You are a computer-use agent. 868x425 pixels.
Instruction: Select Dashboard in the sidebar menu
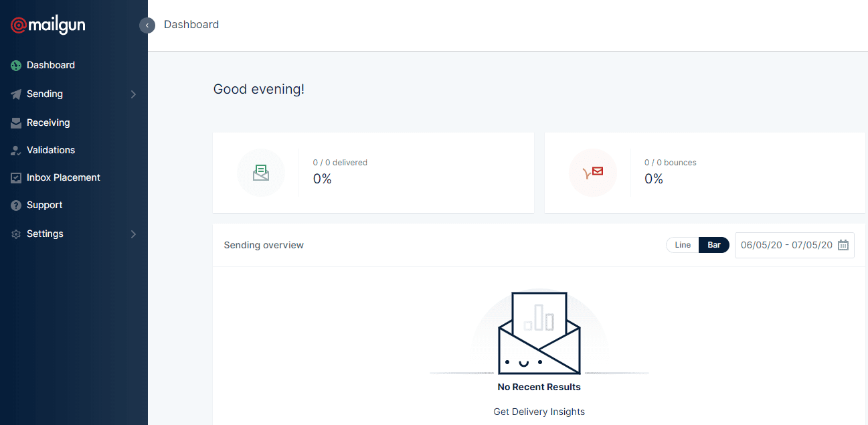50,65
